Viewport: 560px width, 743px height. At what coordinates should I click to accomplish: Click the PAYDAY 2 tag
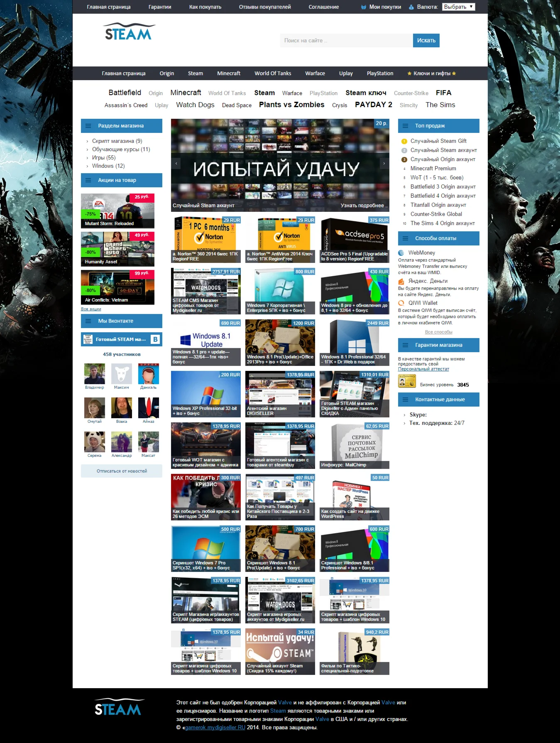point(374,105)
